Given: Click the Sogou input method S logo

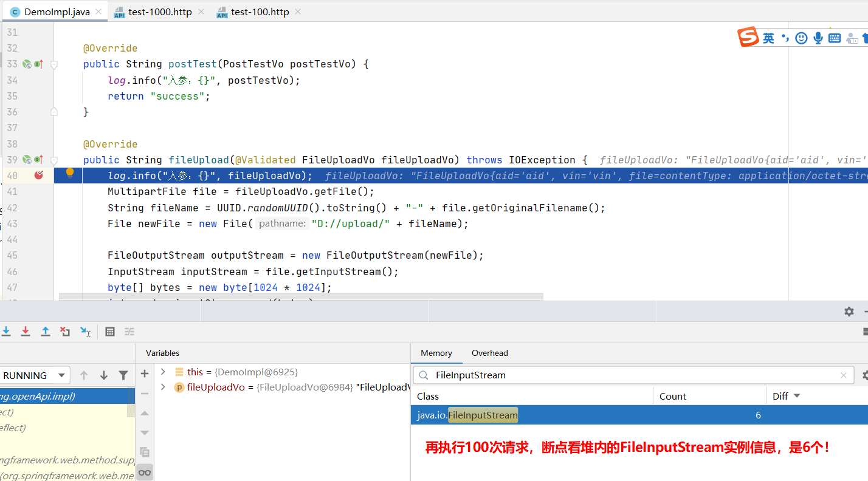Looking at the screenshot, I should [749, 37].
